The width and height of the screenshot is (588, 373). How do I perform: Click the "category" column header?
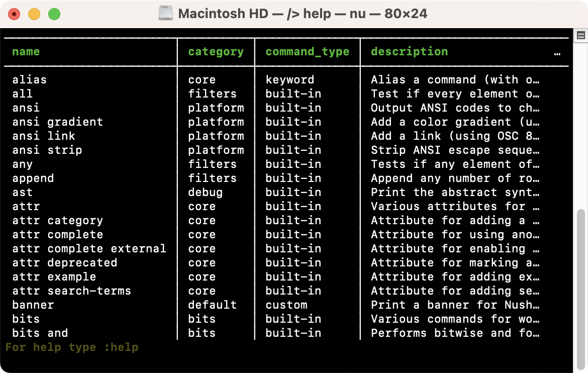pyautogui.click(x=216, y=52)
